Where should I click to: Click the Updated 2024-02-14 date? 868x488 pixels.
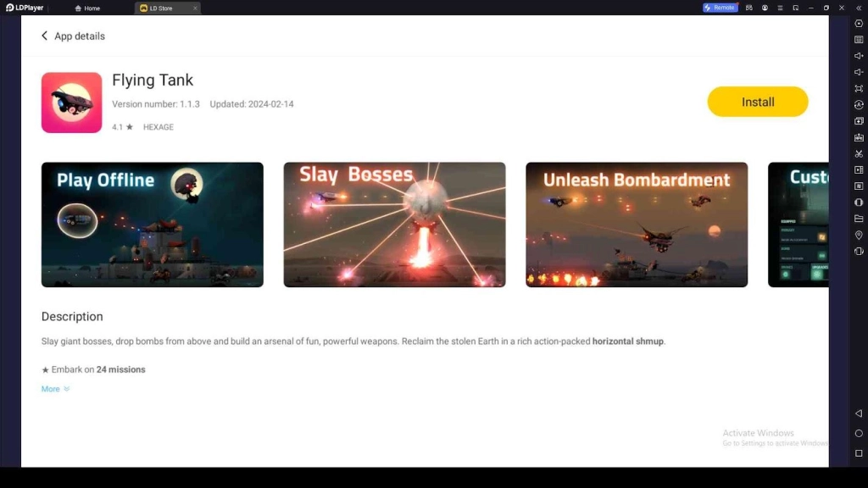point(251,104)
